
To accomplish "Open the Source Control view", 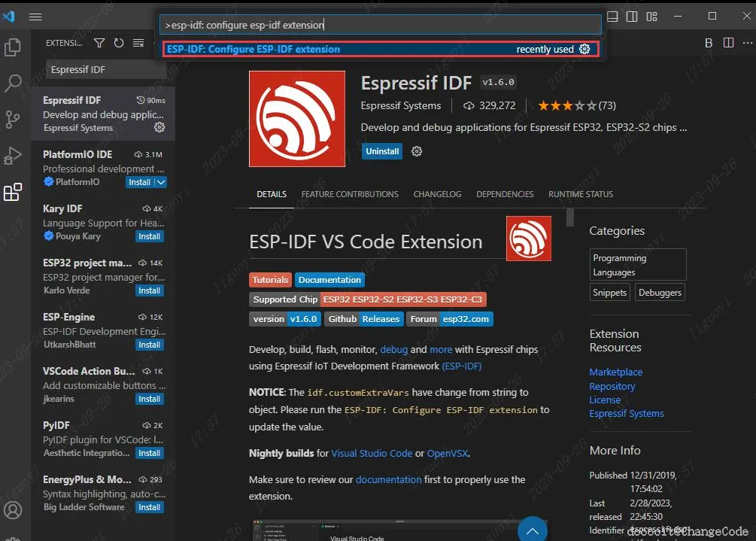I will (13, 119).
